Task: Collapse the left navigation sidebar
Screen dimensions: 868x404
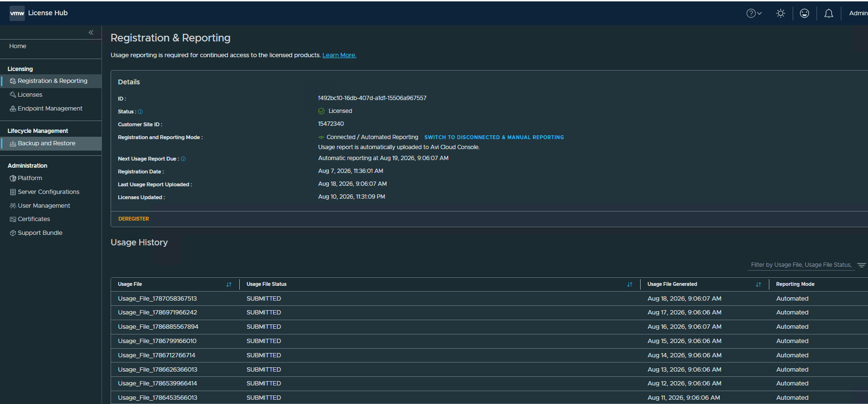Action: [x=91, y=32]
